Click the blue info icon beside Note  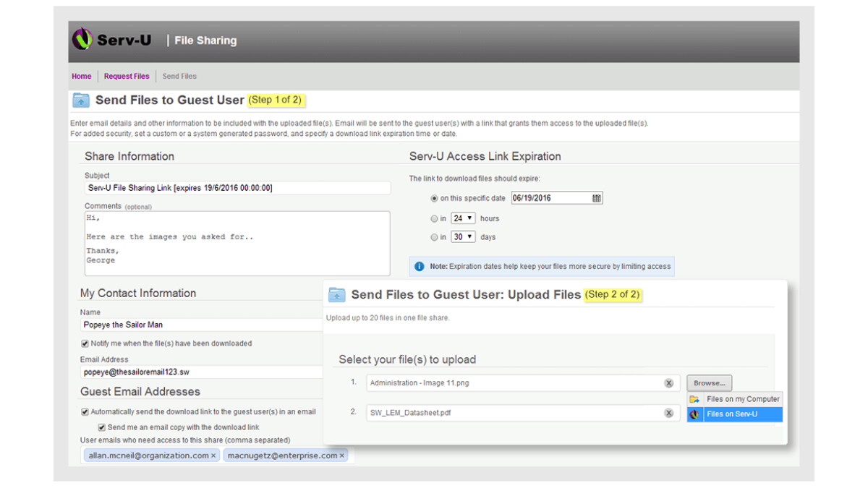tap(419, 267)
